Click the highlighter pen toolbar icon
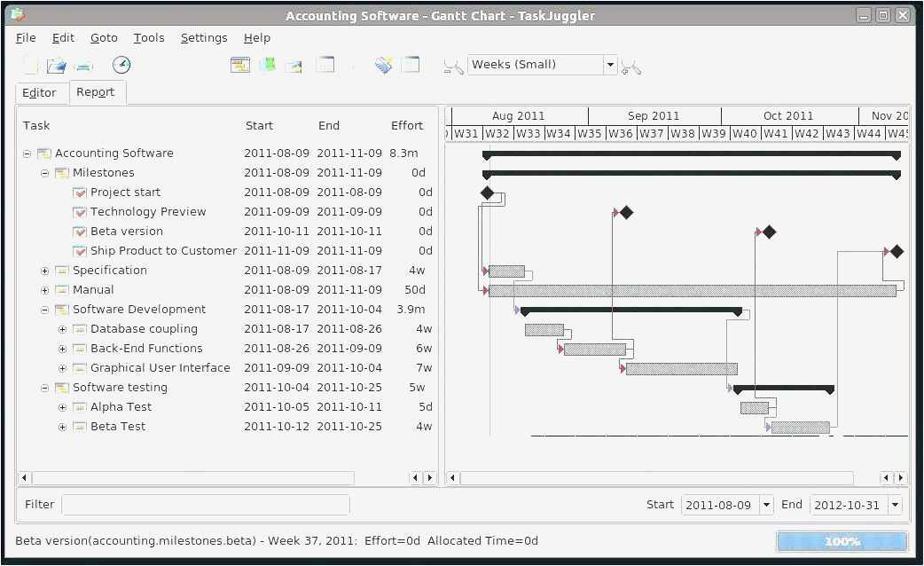Image resolution: width=924 pixels, height=566 pixels. (x=384, y=65)
